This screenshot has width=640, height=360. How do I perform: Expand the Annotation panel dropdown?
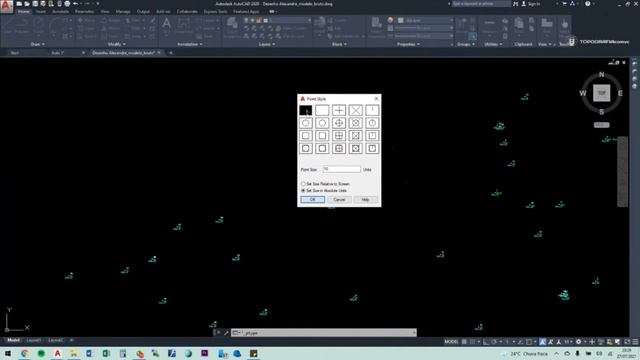[x=189, y=44]
